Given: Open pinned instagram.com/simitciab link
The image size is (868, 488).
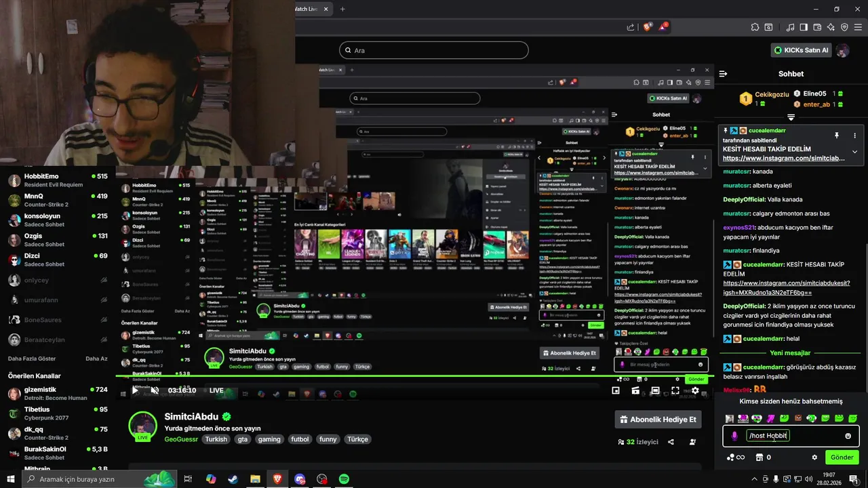Looking at the screenshot, I should (x=784, y=158).
